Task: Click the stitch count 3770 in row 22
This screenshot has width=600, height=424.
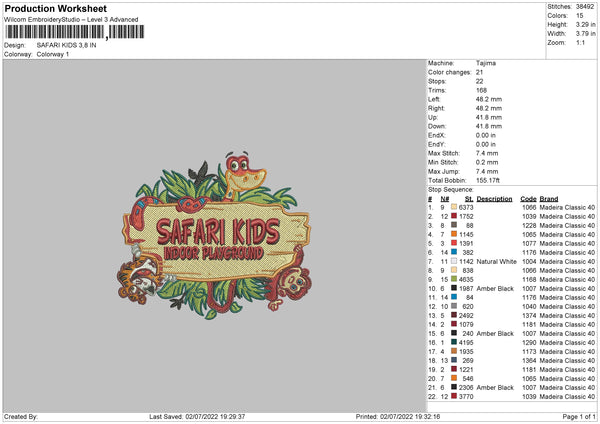Action: [466, 396]
